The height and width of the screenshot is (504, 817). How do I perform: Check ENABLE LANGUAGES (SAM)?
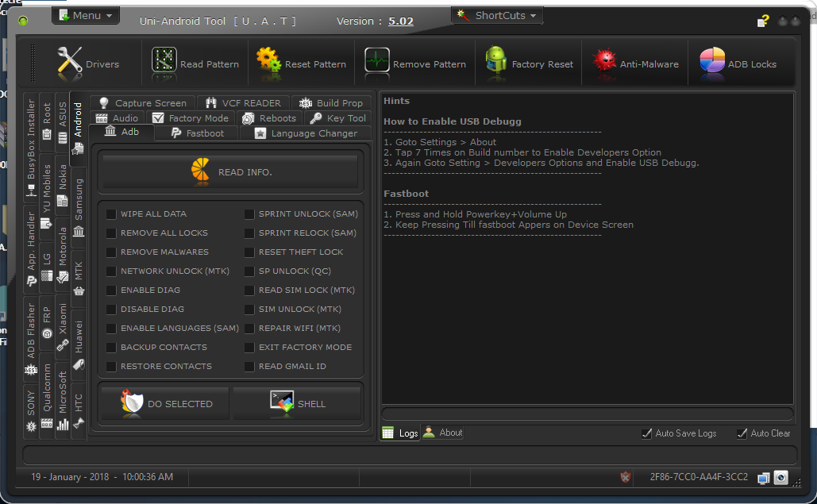111,329
